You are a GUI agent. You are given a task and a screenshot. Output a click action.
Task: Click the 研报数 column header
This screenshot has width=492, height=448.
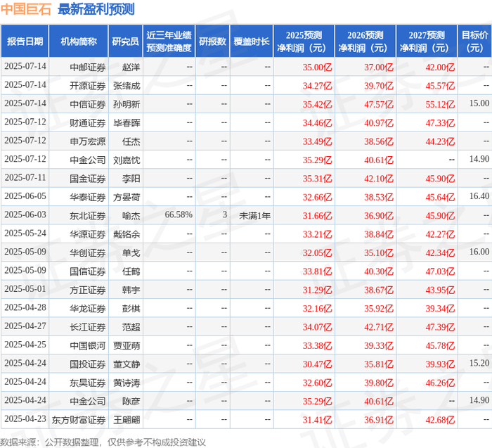213,41
